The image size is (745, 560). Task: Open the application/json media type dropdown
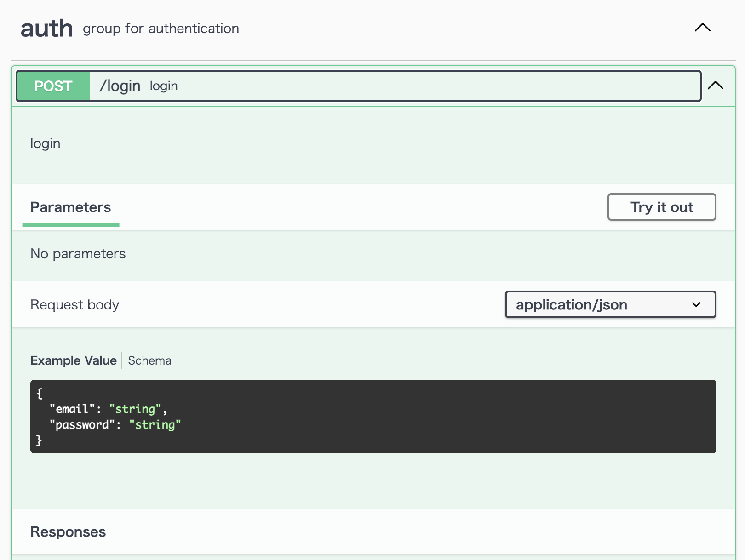(x=610, y=304)
